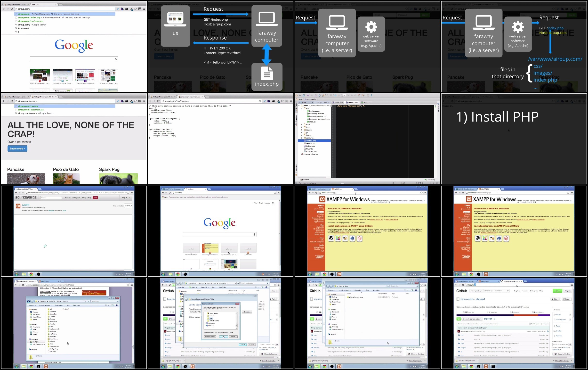Image resolution: width=588 pixels, height=370 pixels.
Task: Click the External Libraries icon in PhpStorm project tree
Action: pyautogui.click(x=302, y=154)
